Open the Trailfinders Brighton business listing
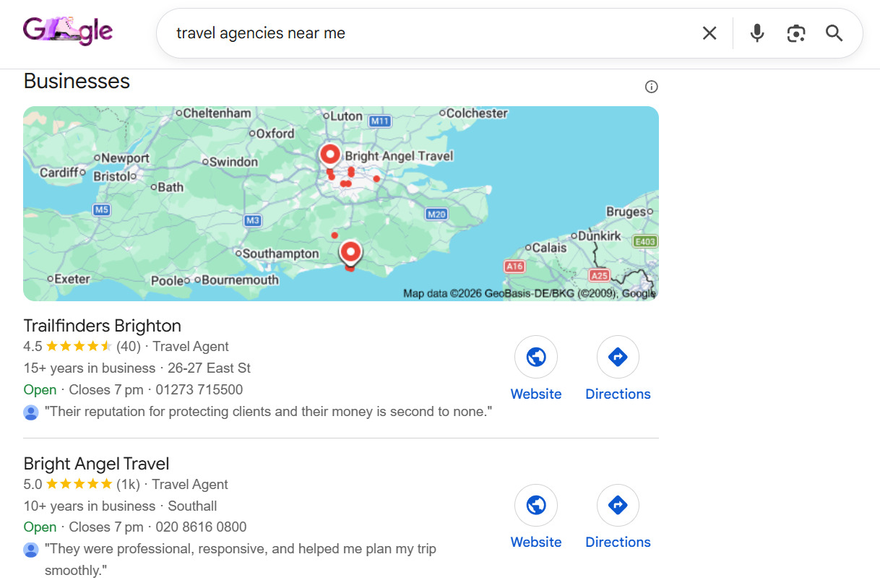The image size is (880, 588). coord(102,325)
